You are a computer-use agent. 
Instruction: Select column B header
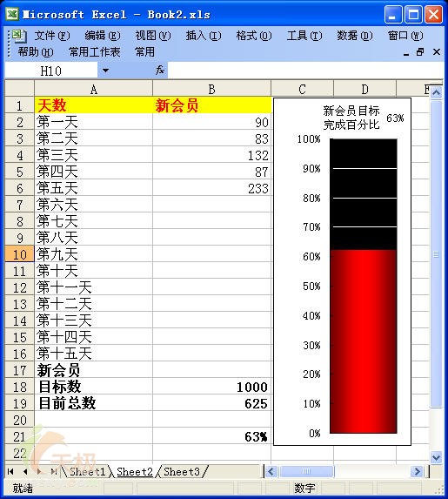tap(211, 89)
